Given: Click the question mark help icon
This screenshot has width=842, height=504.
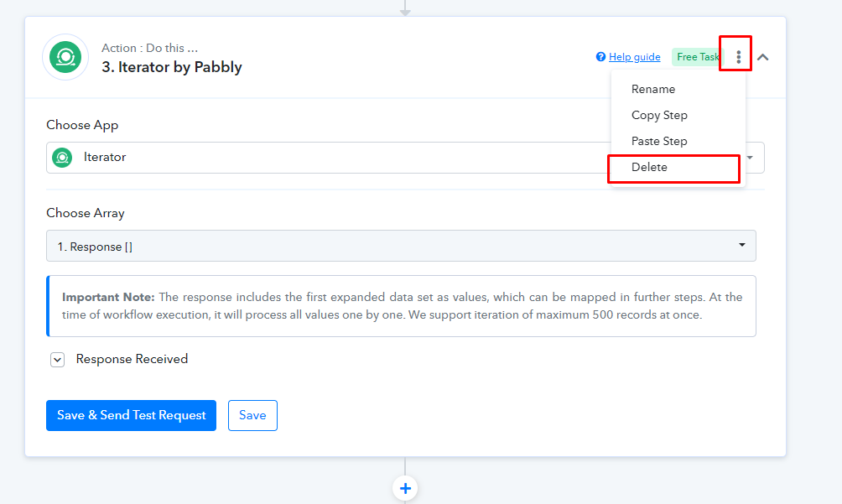Looking at the screenshot, I should 600,57.
